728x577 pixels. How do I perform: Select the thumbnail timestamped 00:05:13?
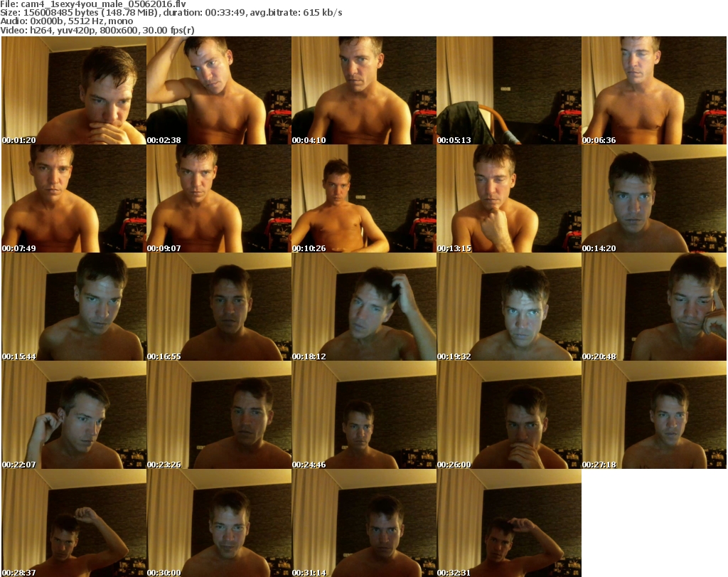pos(509,90)
